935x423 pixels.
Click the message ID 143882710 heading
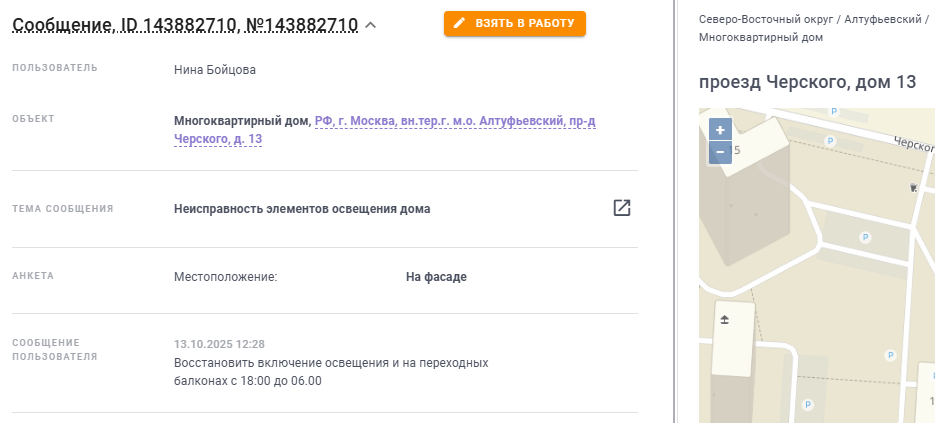click(x=185, y=25)
